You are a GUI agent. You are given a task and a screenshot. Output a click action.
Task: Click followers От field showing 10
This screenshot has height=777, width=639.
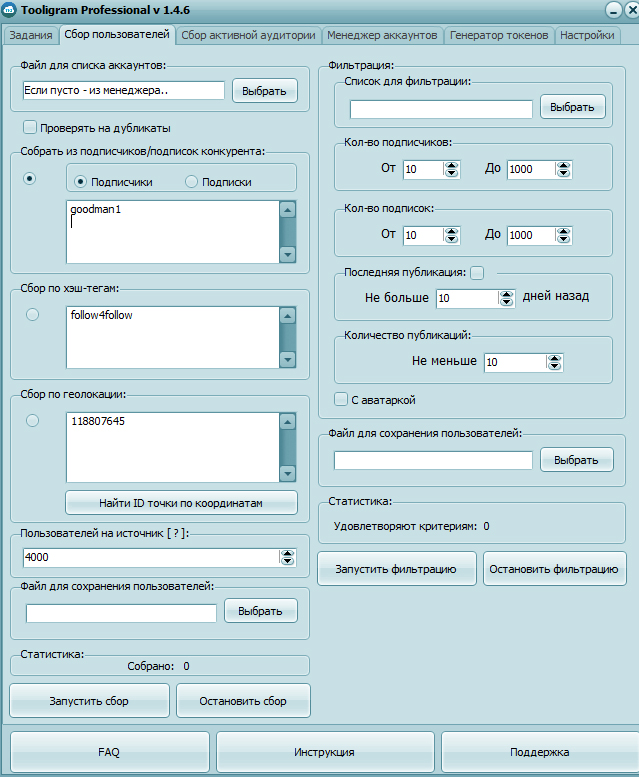423,169
